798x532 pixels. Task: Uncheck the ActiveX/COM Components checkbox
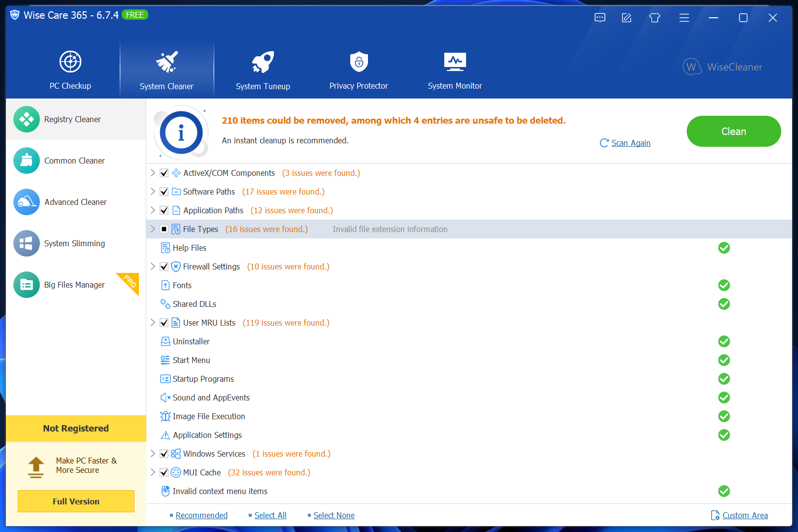[x=164, y=173]
